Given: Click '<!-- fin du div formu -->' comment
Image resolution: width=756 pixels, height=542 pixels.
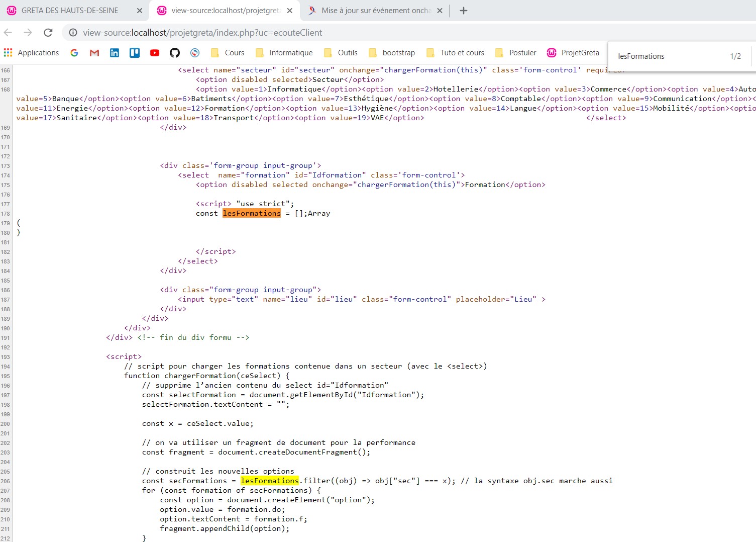Looking at the screenshot, I should 193,337.
